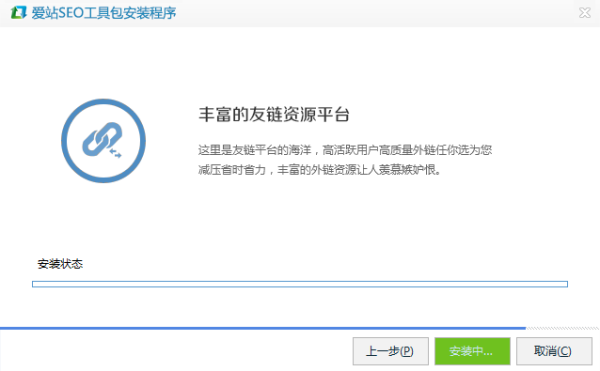This screenshot has width=600, height=371.
Task: Click the description line starting 这里是友链平台的海洋
Action: (345, 150)
